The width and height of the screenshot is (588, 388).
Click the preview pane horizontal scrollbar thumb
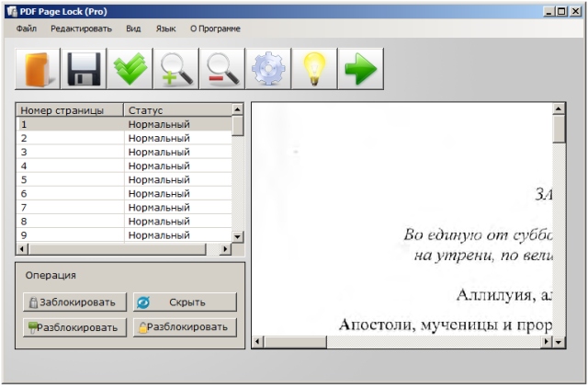pyautogui.click(x=295, y=342)
